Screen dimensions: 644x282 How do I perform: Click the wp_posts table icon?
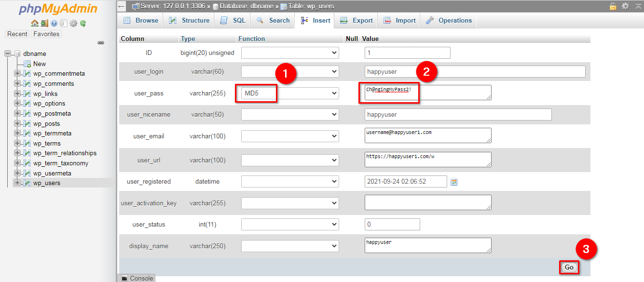point(27,123)
